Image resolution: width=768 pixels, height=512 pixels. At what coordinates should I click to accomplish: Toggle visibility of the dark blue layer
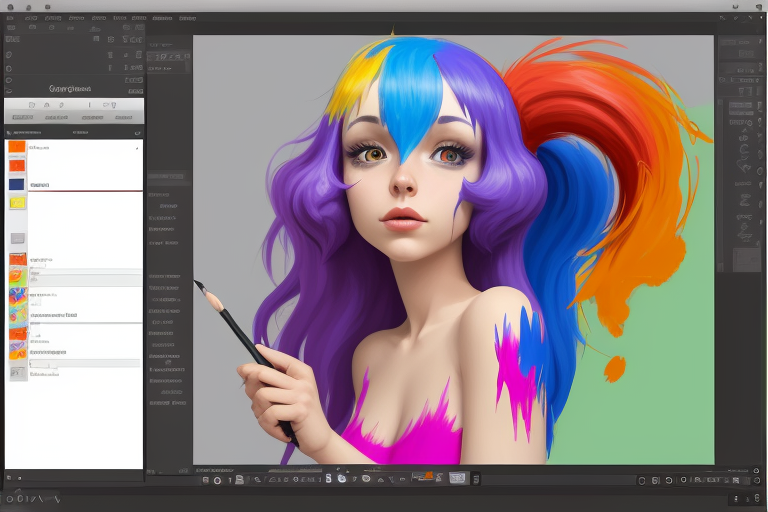coord(16,184)
